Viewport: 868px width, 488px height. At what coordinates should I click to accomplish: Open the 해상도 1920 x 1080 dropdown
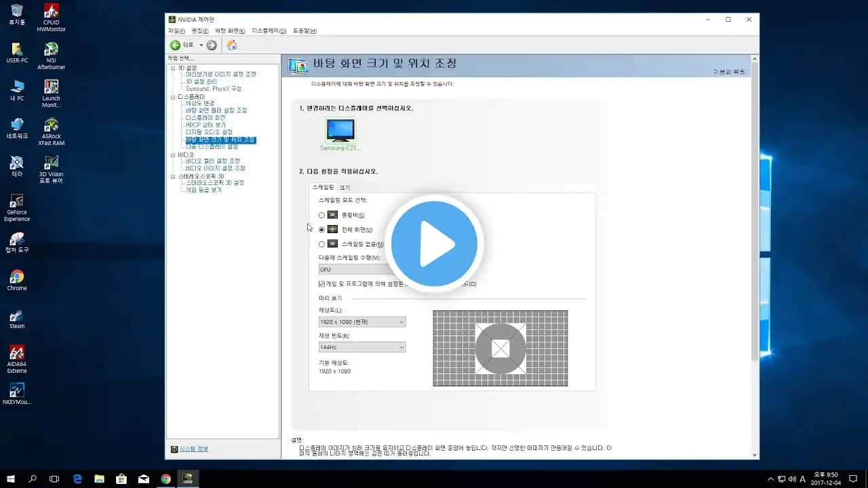click(362, 322)
